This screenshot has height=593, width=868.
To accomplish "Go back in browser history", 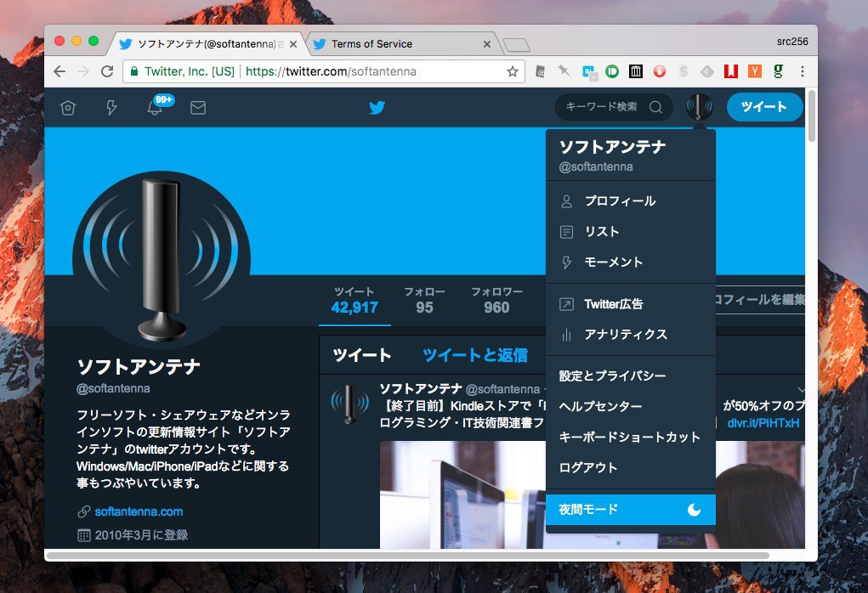I will point(60,71).
